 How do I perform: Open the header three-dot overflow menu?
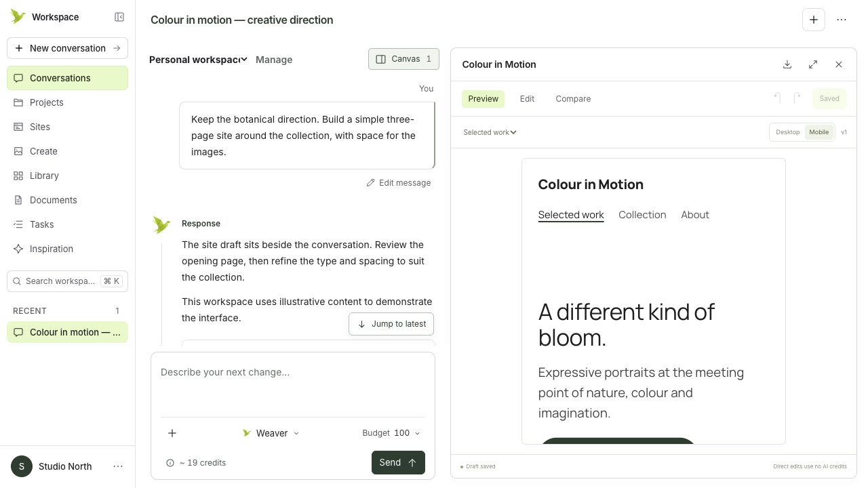842,20
